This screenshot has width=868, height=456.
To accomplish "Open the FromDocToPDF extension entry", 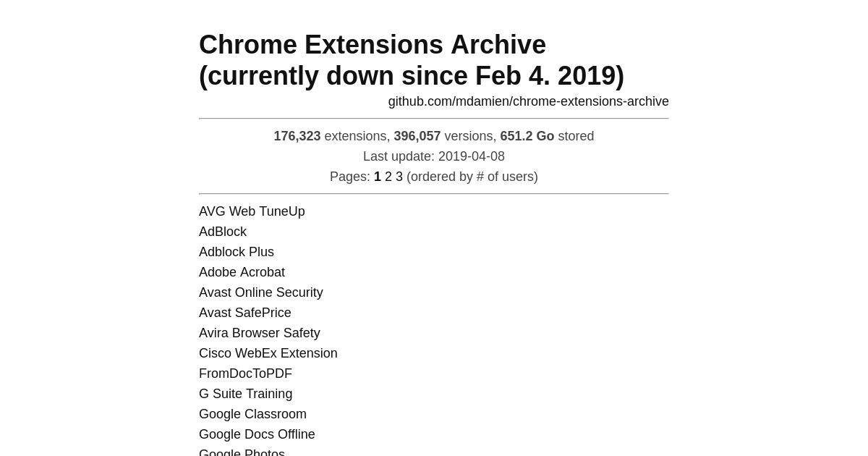I will point(245,373).
